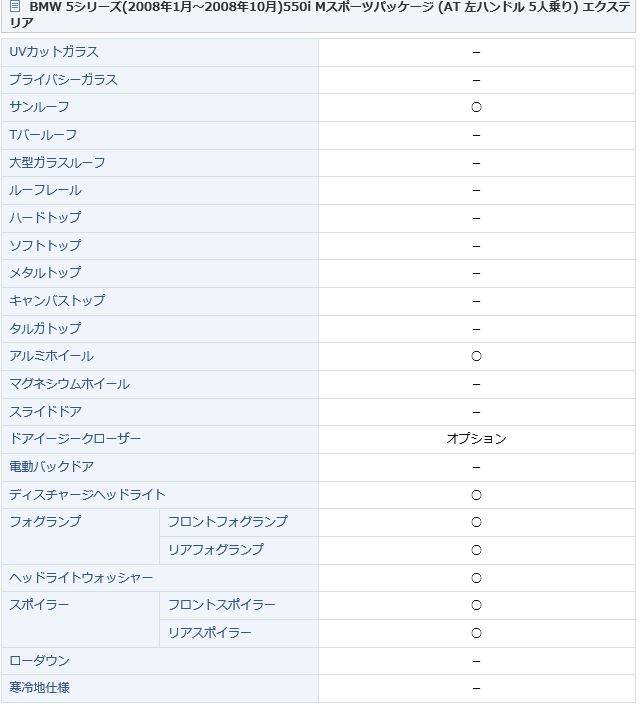642x704 pixels.
Task: Click the 大型ガラスルーフ label
Action: (x=57, y=163)
